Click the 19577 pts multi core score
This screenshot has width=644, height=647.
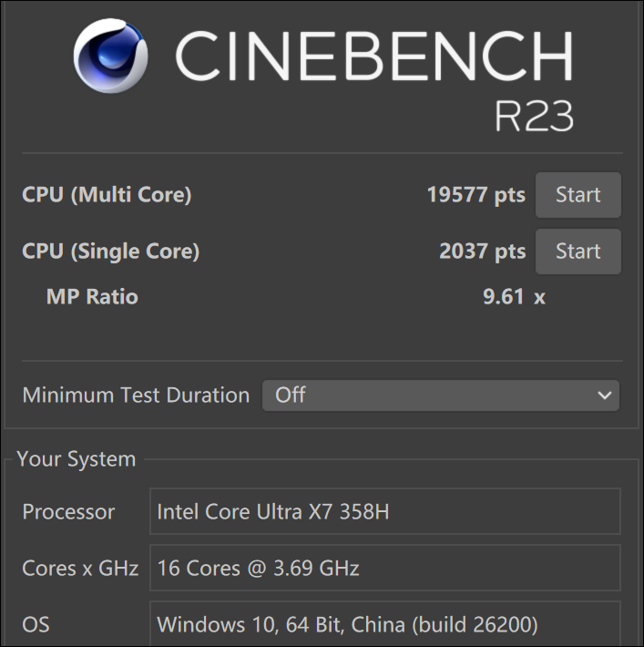click(475, 195)
